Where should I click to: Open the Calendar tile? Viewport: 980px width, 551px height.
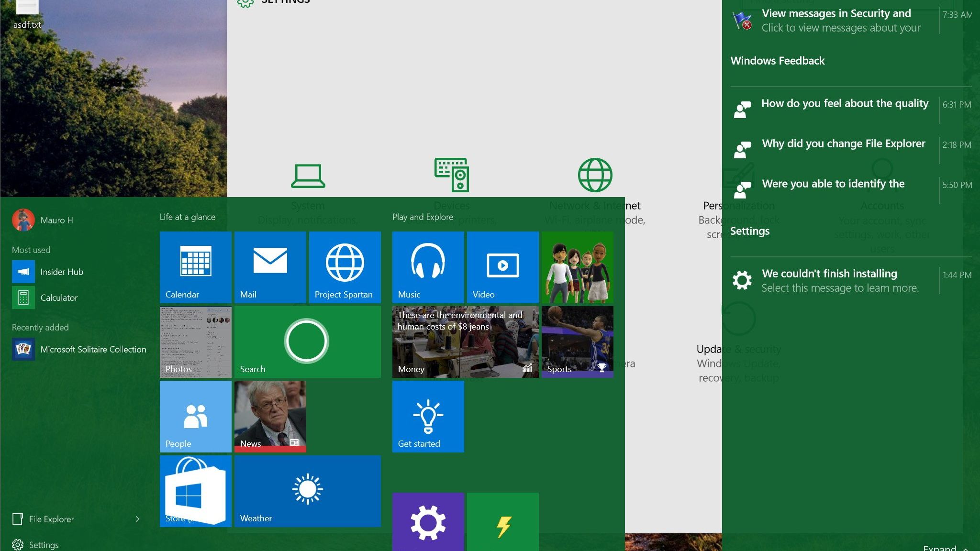click(x=195, y=267)
